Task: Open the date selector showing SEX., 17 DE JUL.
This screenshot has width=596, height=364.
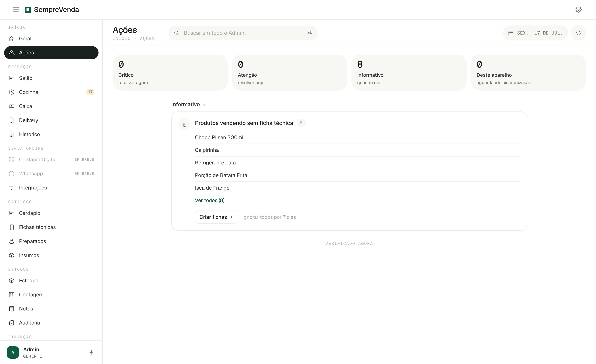Action: click(x=535, y=33)
